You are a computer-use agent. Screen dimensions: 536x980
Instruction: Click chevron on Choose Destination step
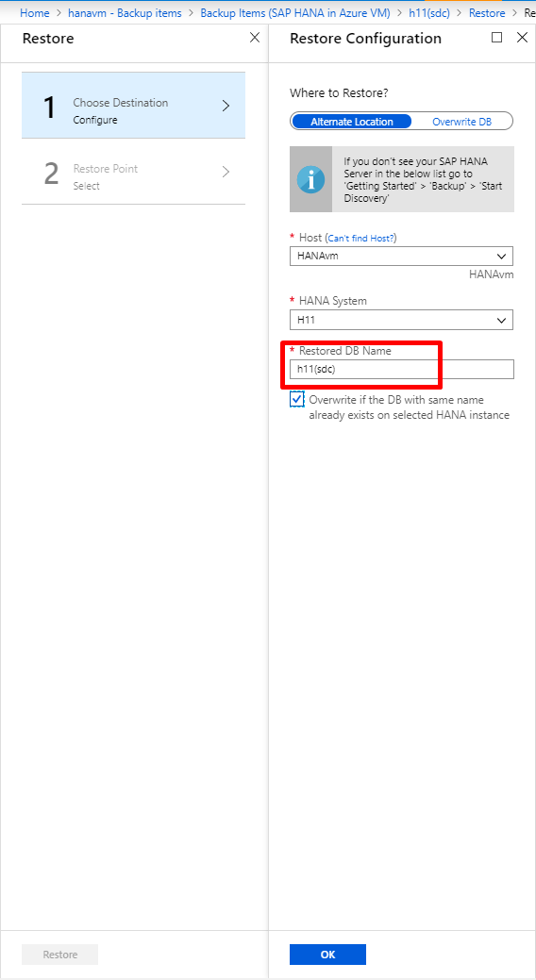pyautogui.click(x=226, y=106)
